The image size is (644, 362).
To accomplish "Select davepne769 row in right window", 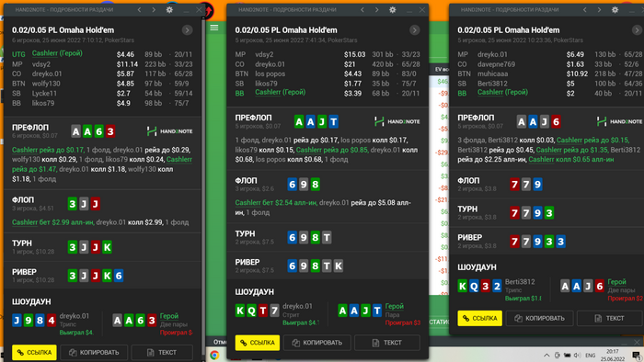I will [550, 64].
